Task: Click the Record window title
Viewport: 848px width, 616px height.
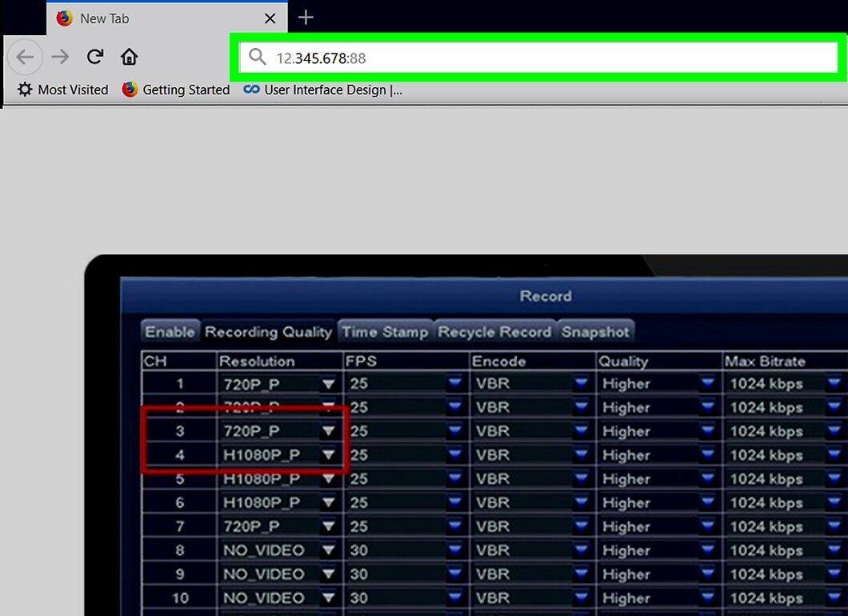Action: [x=545, y=296]
